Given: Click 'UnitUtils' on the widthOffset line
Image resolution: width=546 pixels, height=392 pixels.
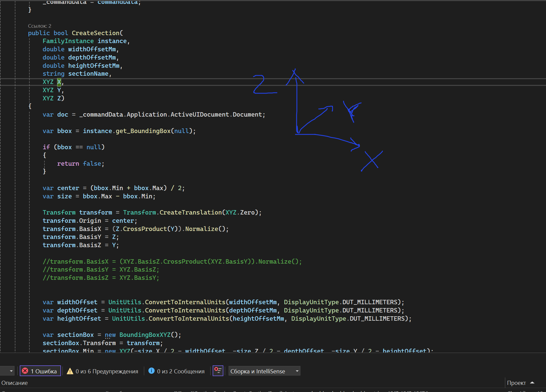Looking at the screenshot, I should click(x=124, y=302).
